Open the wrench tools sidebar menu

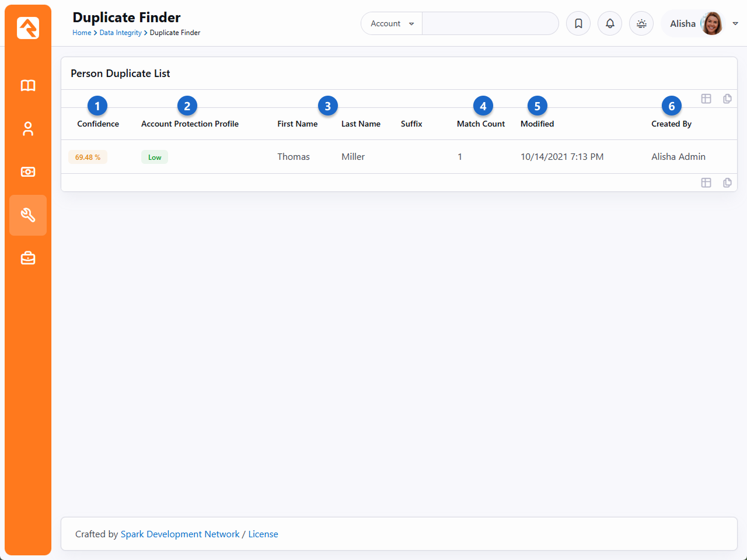28,215
